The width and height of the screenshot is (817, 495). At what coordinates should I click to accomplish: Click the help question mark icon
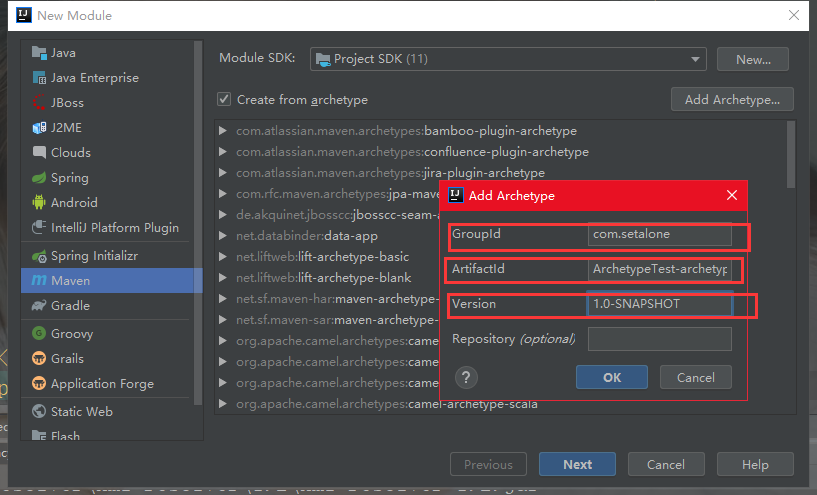[466, 377]
